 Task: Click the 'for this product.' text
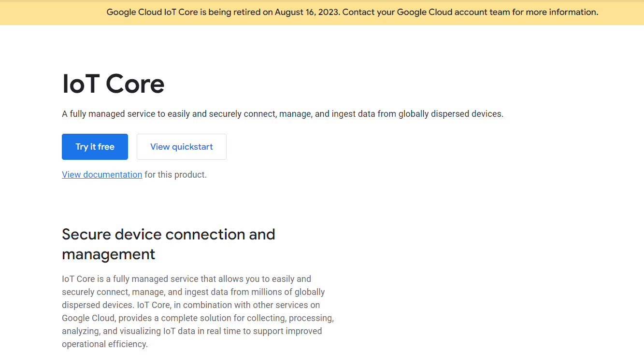click(x=175, y=174)
